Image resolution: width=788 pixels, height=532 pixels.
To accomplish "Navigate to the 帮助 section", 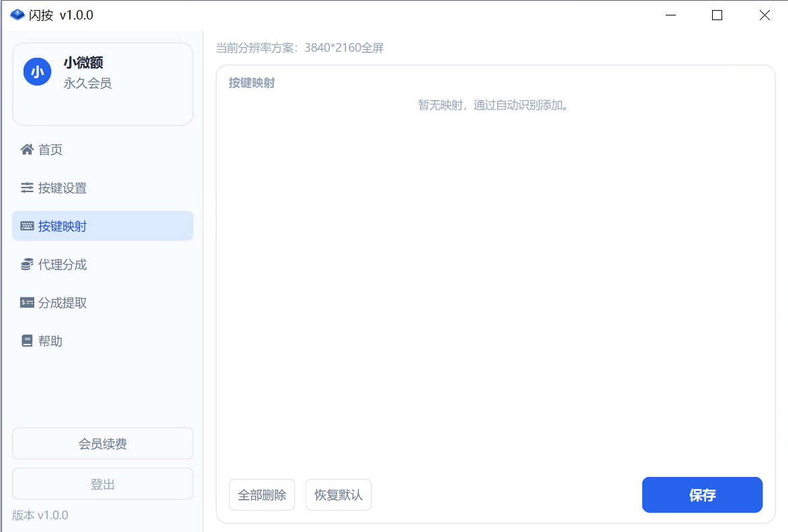I will (50, 341).
